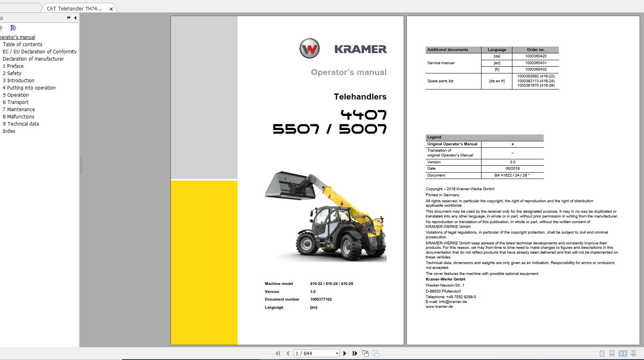Click the www.kramer.de website address

439,307
